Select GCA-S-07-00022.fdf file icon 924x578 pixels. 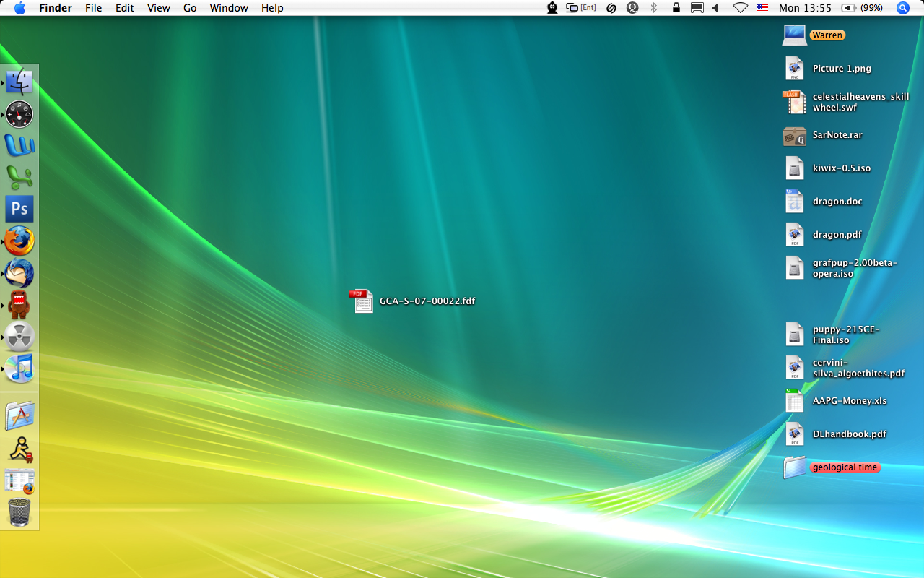[362, 301]
